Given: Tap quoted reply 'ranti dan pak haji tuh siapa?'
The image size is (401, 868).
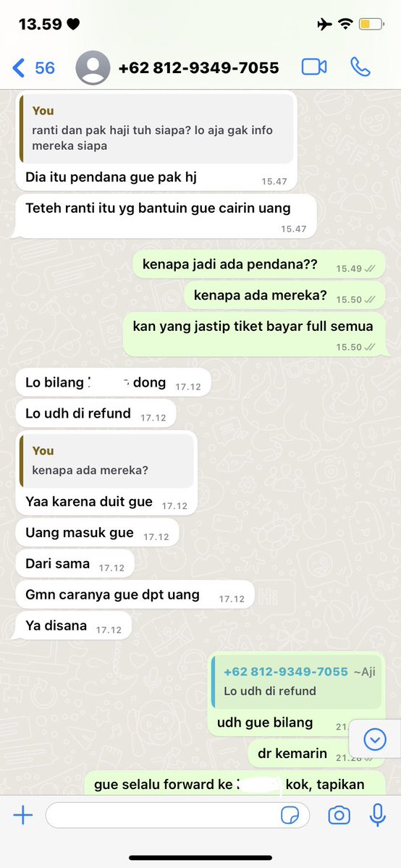Looking at the screenshot, I should point(157,128).
